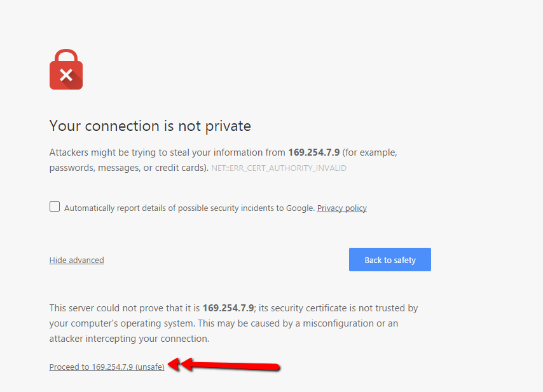Click the white X on the padlock
Viewport: 543px width, 392px height.
pos(65,76)
